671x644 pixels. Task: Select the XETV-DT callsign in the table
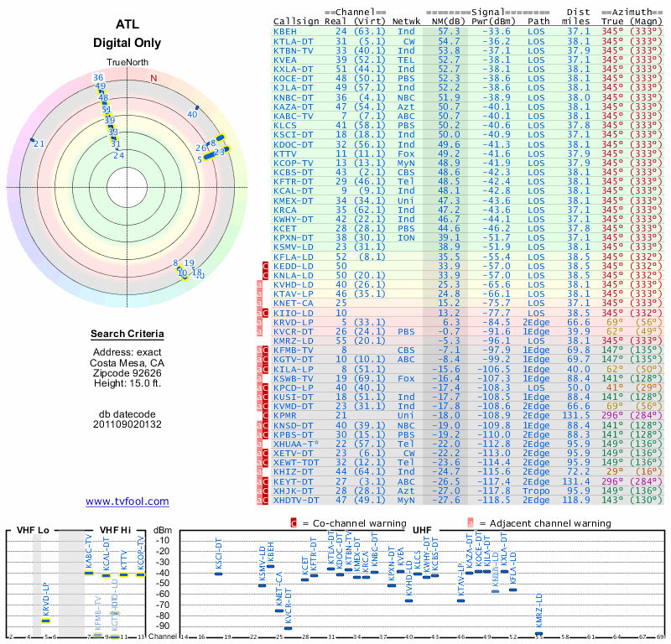pos(294,454)
